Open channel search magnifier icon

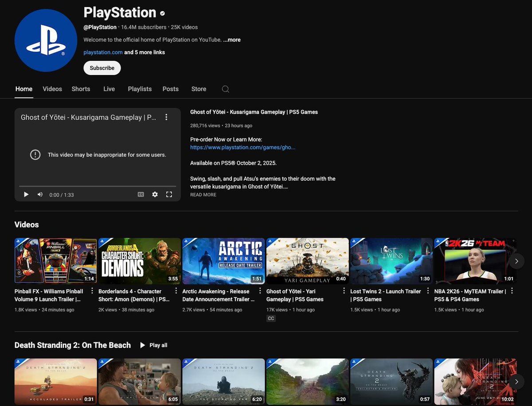(225, 89)
